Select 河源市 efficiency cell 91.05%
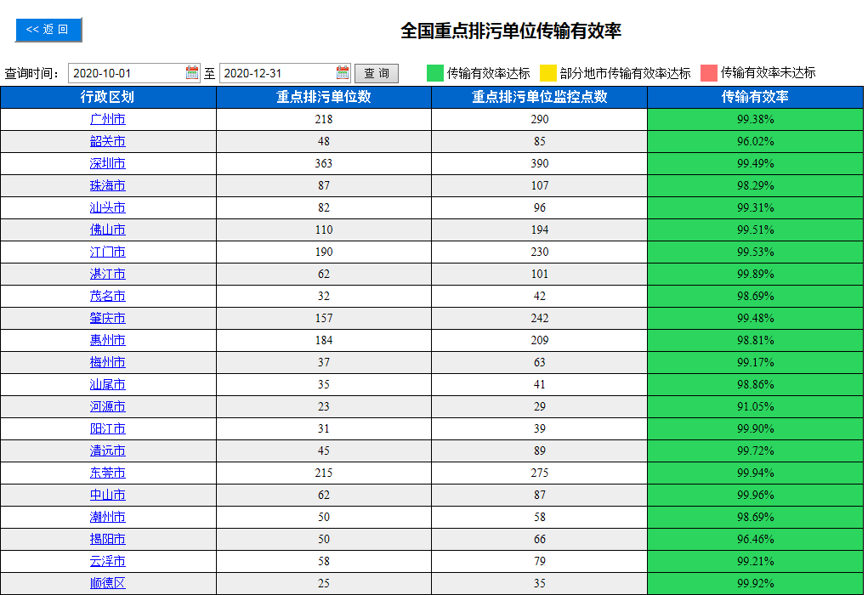 pyautogui.click(x=755, y=407)
